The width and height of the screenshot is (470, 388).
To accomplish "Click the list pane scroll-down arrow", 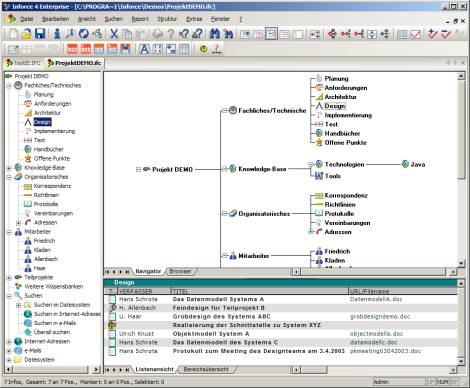I will pos(461,361).
